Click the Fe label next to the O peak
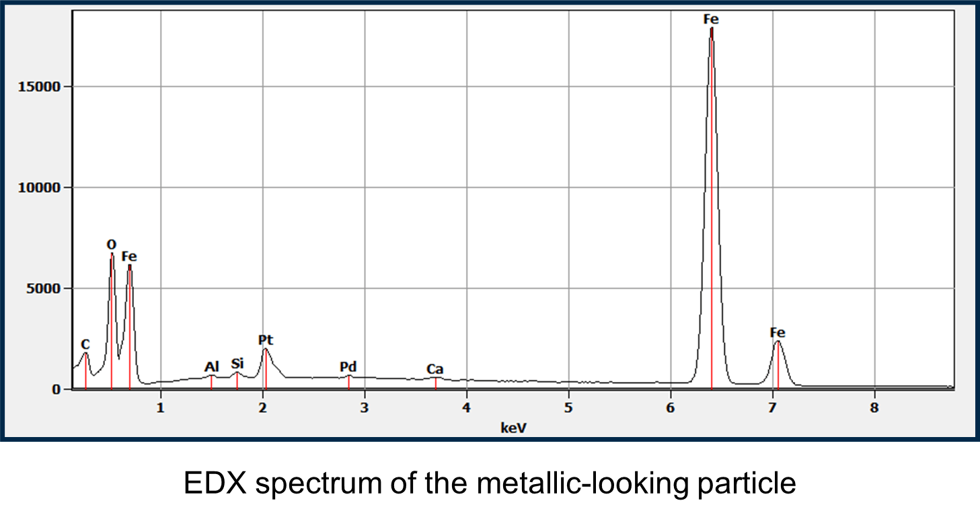The height and width of the screenshot is (509, 980). (129, 257)
